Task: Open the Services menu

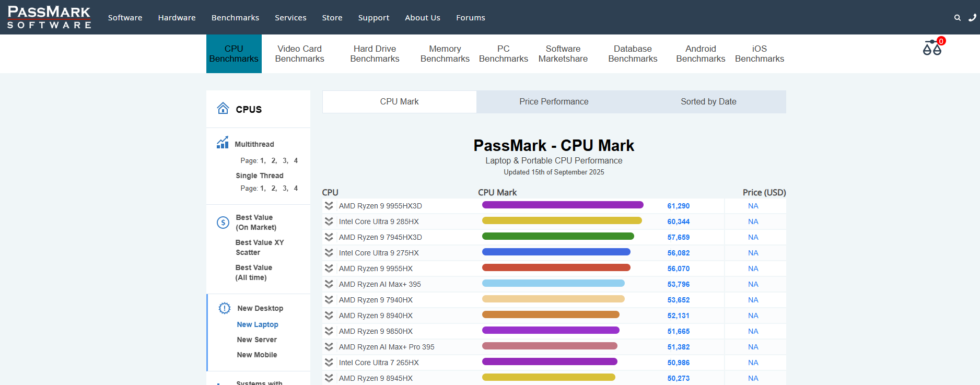Action: (x=290, y=18)
